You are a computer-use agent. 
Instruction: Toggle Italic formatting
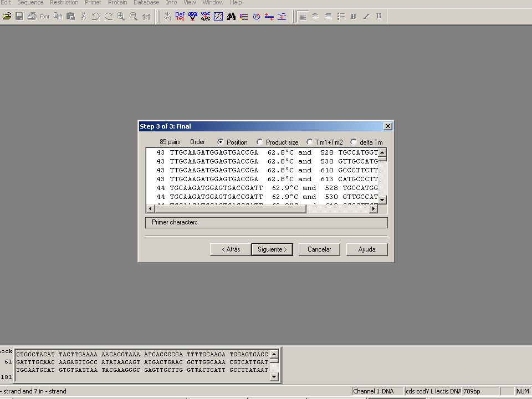coord(366,16)
